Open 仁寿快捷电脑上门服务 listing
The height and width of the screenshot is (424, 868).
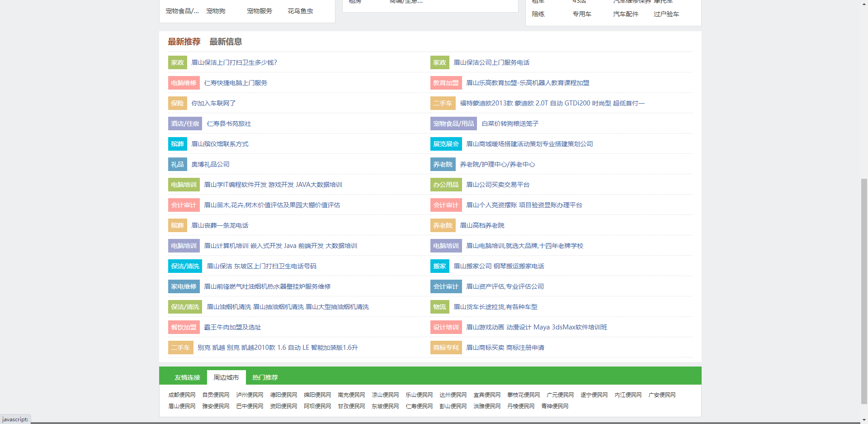click(236, 83)
